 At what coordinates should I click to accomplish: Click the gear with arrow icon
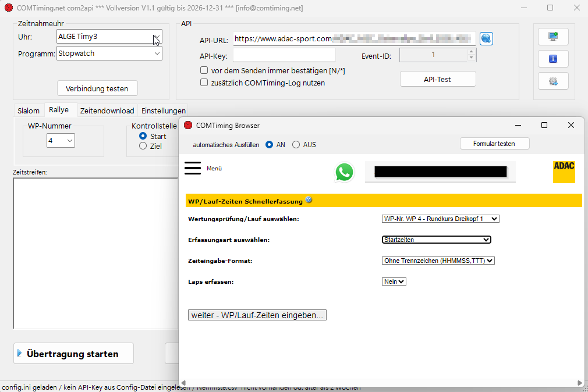click(553, 81)
